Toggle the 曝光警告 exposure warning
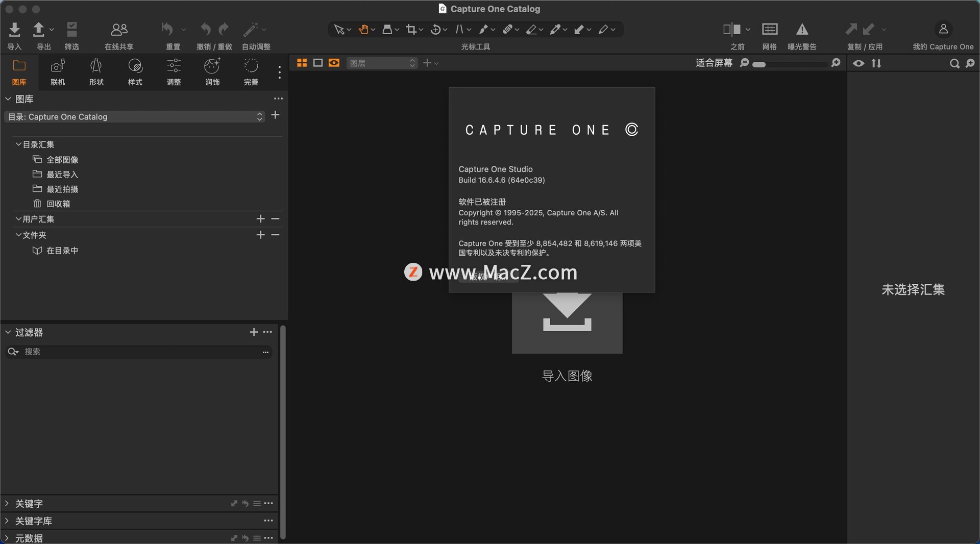 802,29
